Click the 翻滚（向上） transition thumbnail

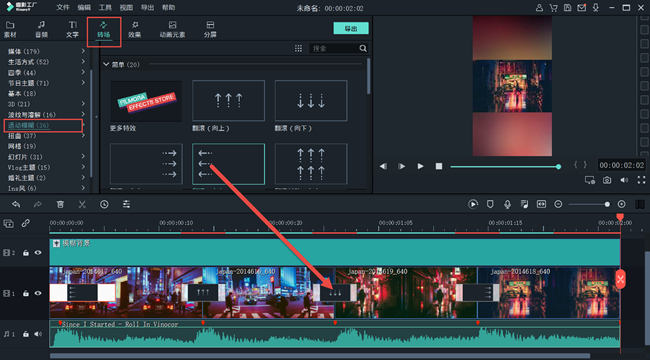(228, 101)
